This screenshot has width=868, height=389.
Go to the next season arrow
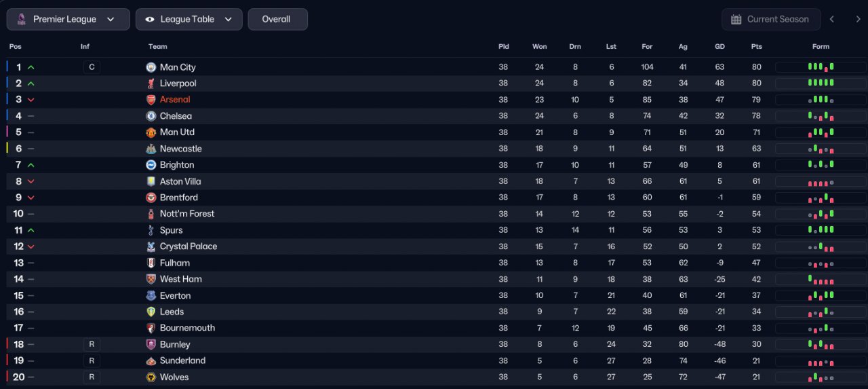[x=858, y=20]
